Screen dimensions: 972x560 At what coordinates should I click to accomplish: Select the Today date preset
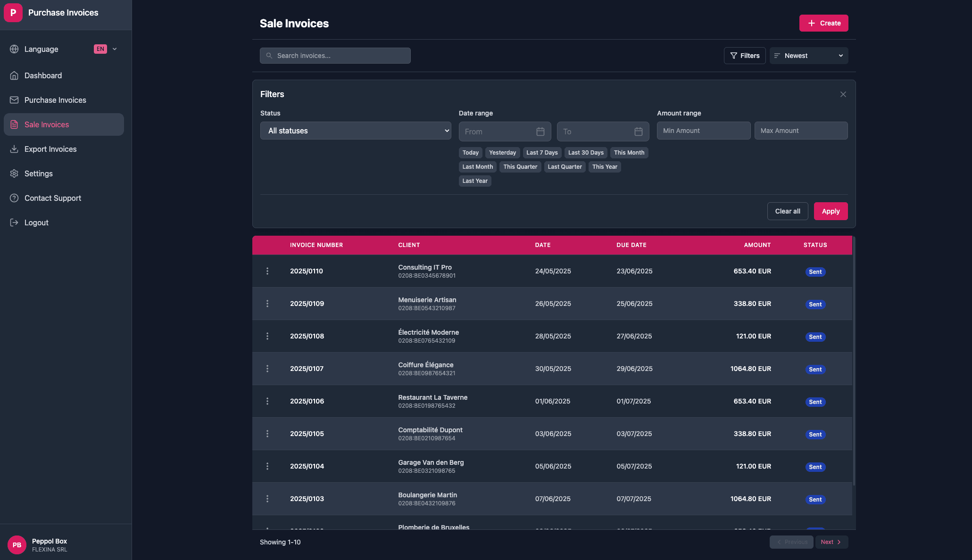click(470, 153)
